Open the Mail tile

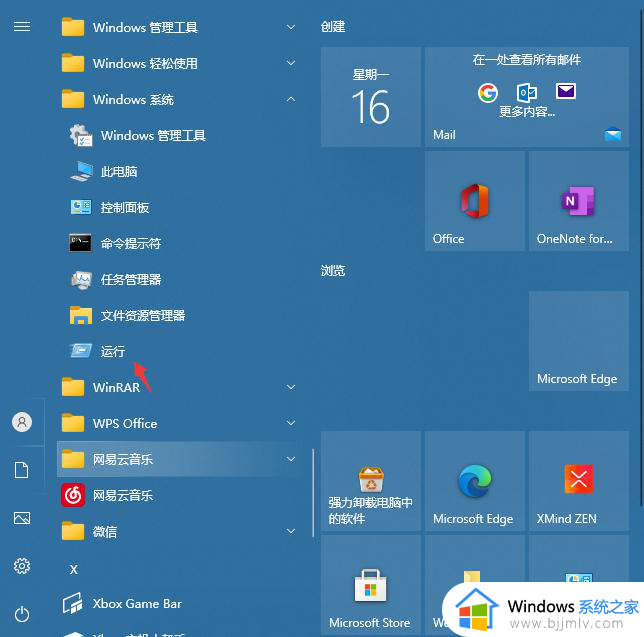(x=524, y=97)
